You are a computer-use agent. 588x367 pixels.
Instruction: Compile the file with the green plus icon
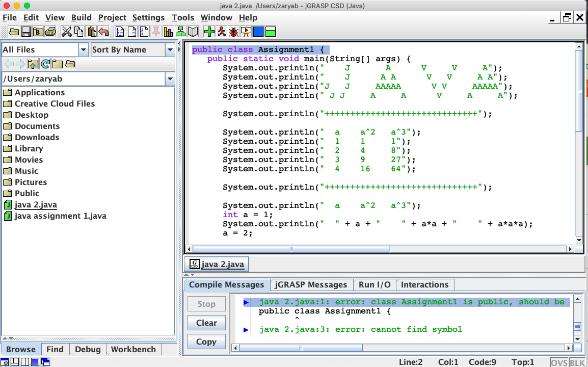click(x=209, y=31)
